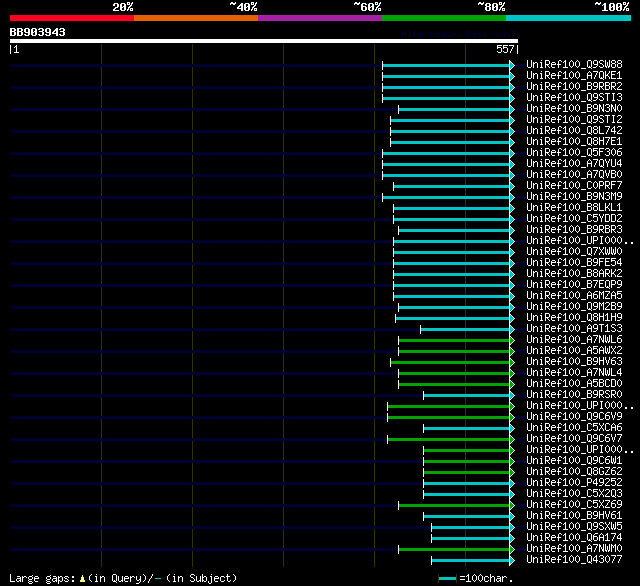Select the UniRef100_B9FE54 label
This screenshot has width=640, height=586.
[x=574, y=263]
